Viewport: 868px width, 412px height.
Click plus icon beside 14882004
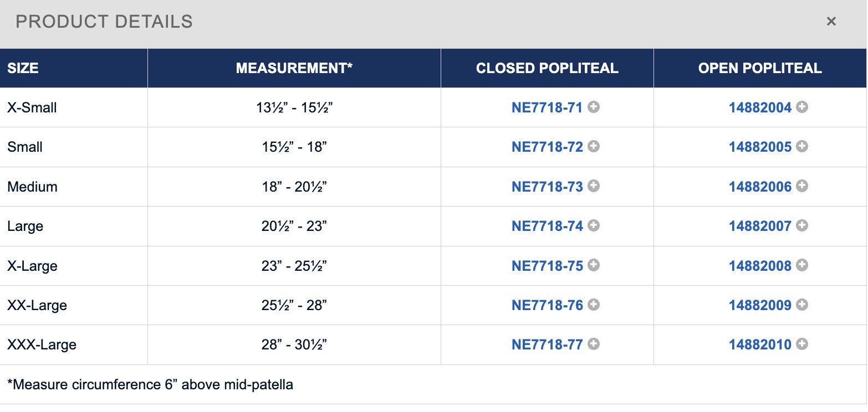[802, 107]
